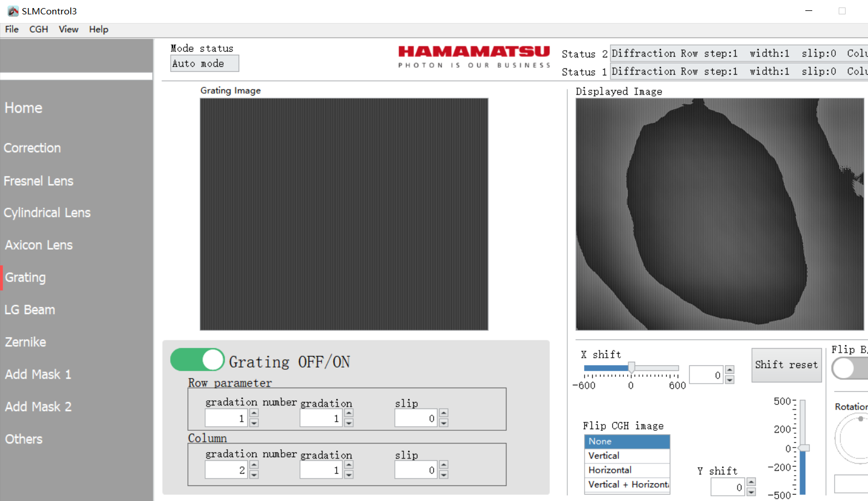
Task: Click the Column slip input field
Action: pyautogui.click(x=415, y=470)
